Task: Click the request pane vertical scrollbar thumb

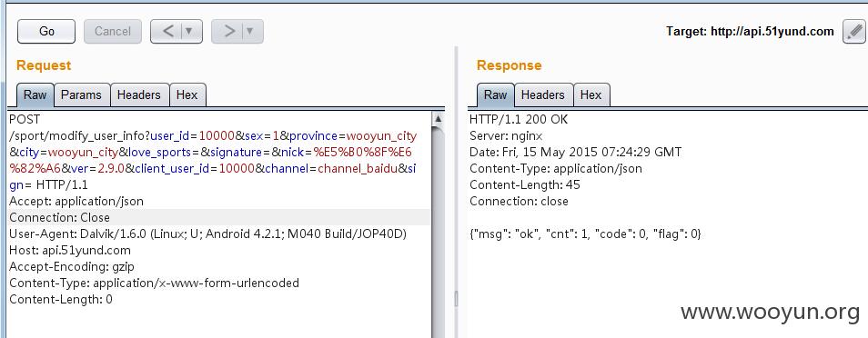Action: tap(439, 233)
